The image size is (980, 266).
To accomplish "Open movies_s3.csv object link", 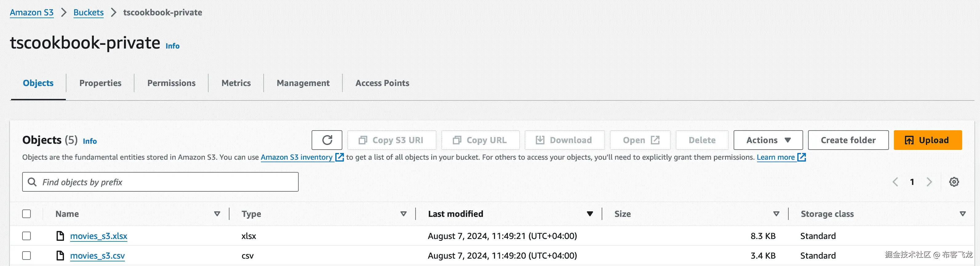I will point(98,256).
